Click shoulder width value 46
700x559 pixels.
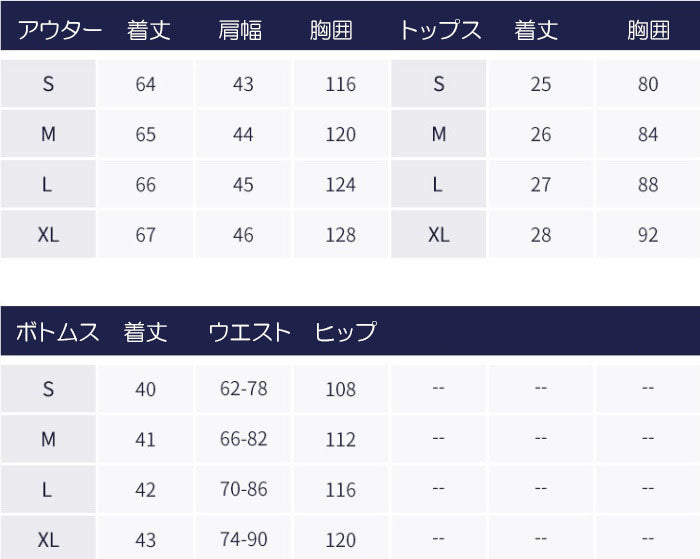[243, 235]
